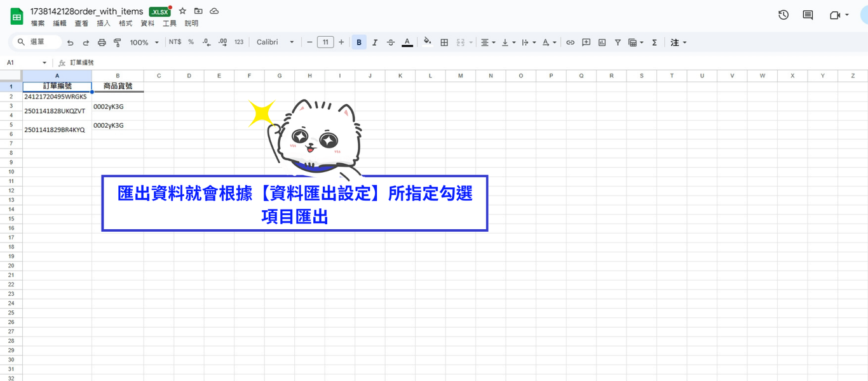
Task: Open the 檔案 menu
Action: pos(38,23)
